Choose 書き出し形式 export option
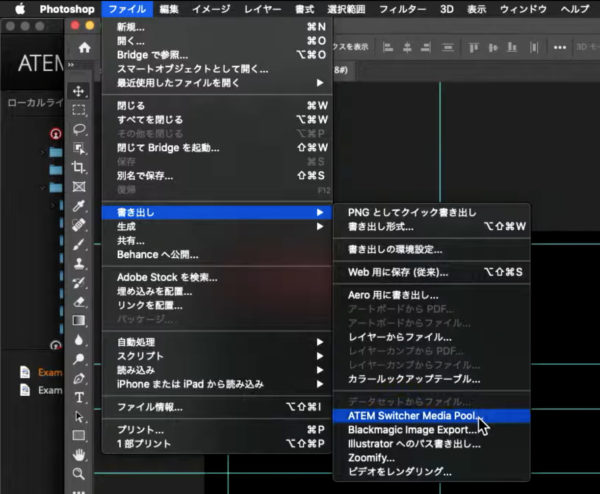Screen dimensions: 600x494 click(x=432, y=227)
